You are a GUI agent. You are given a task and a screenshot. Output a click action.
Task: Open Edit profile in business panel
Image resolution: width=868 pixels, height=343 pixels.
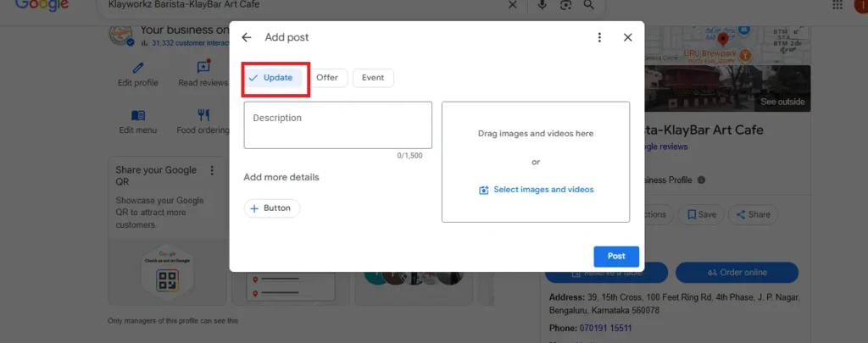click(x=138, y=74)
